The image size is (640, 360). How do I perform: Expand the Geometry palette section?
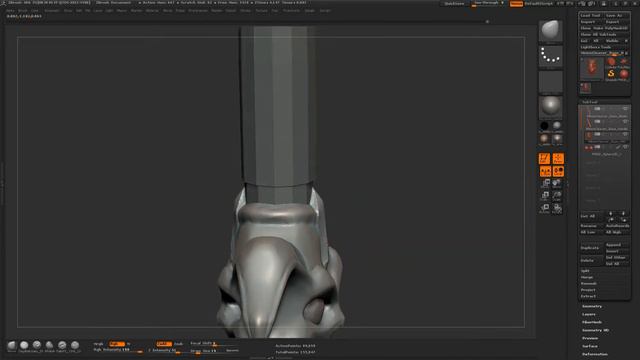click(592, 306)
